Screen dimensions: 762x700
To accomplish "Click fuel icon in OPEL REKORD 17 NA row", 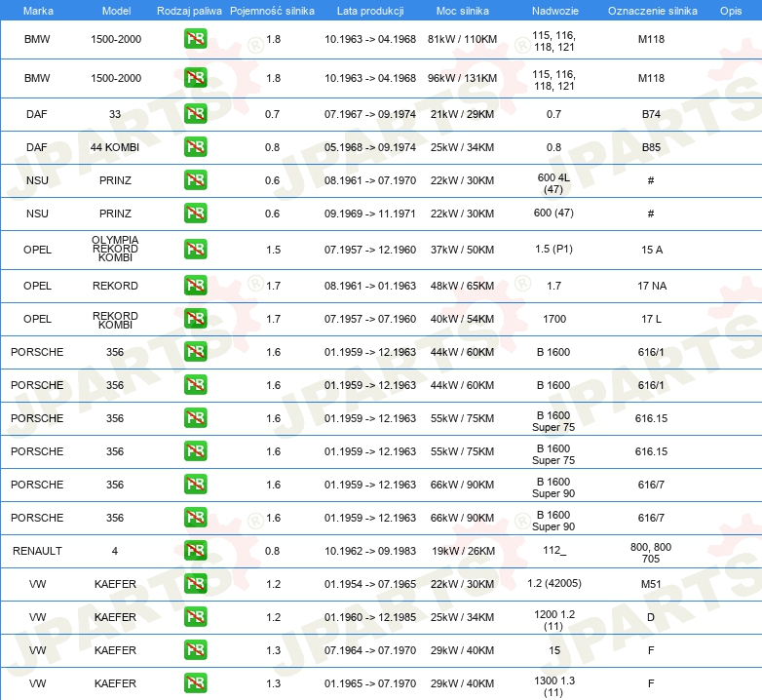I will click(195, 286).
